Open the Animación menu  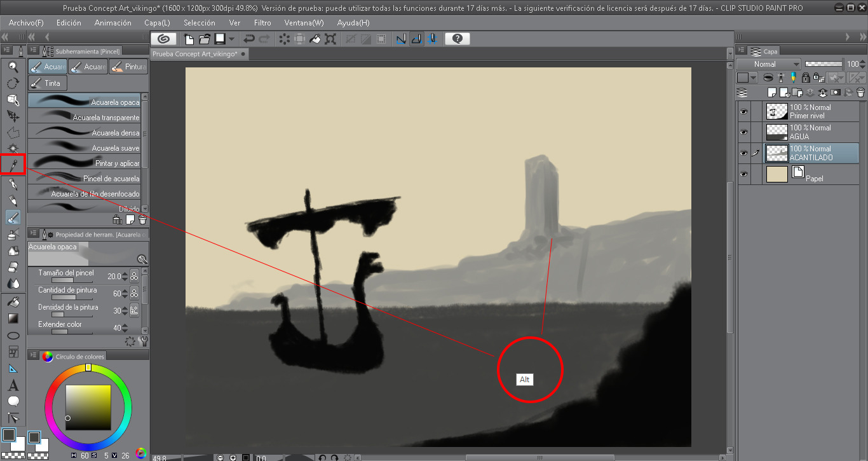pyautogui.click(x=112, y=23)
